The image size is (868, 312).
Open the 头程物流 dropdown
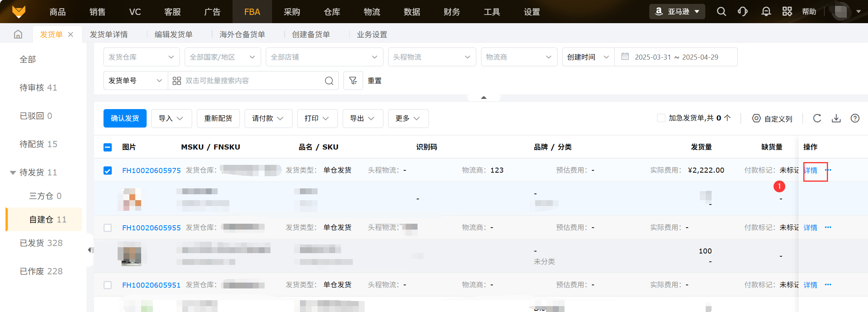tap(432, 57)
